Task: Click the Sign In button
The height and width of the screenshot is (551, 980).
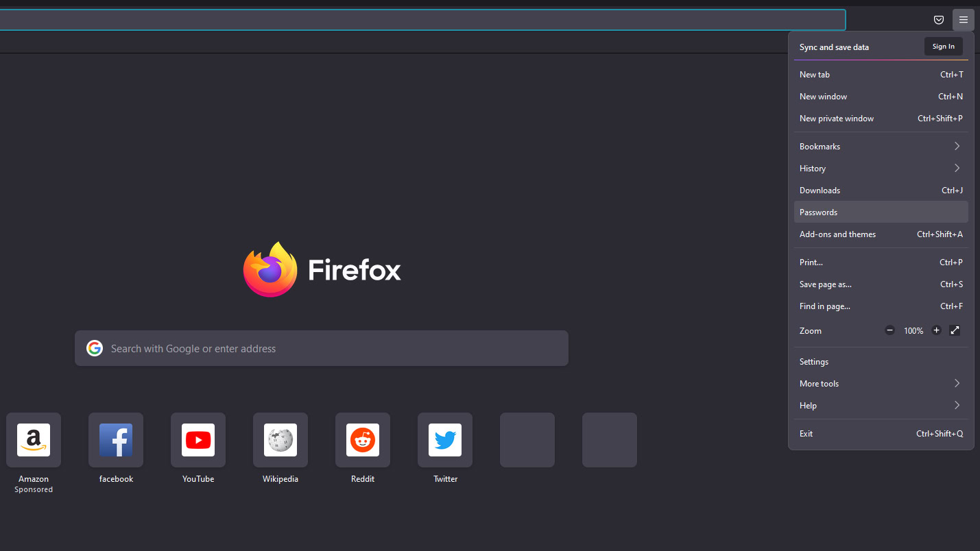Action: (x=944, y=47)
